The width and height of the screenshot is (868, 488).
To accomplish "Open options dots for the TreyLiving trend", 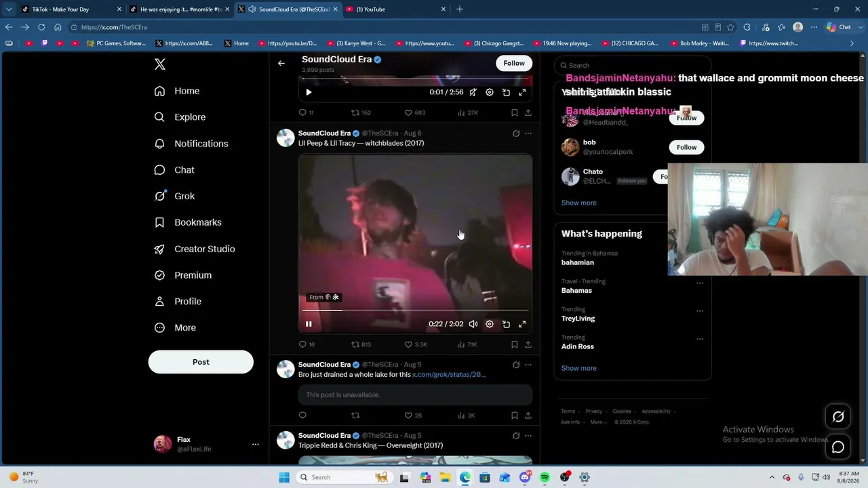I will click(x=700, y=311).
